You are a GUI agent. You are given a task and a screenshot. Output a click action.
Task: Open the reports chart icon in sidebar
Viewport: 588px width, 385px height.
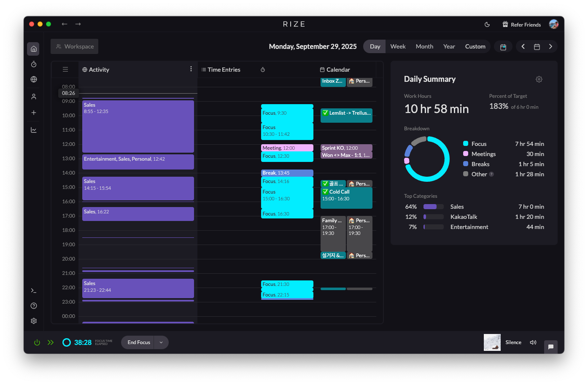[34, 130]
